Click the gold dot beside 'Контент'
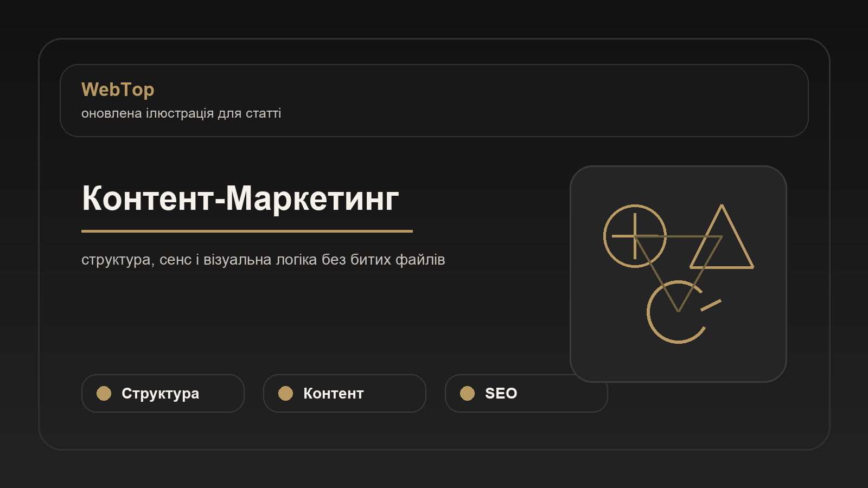This screenshot has height=488, width=868. tap(285, 393)
